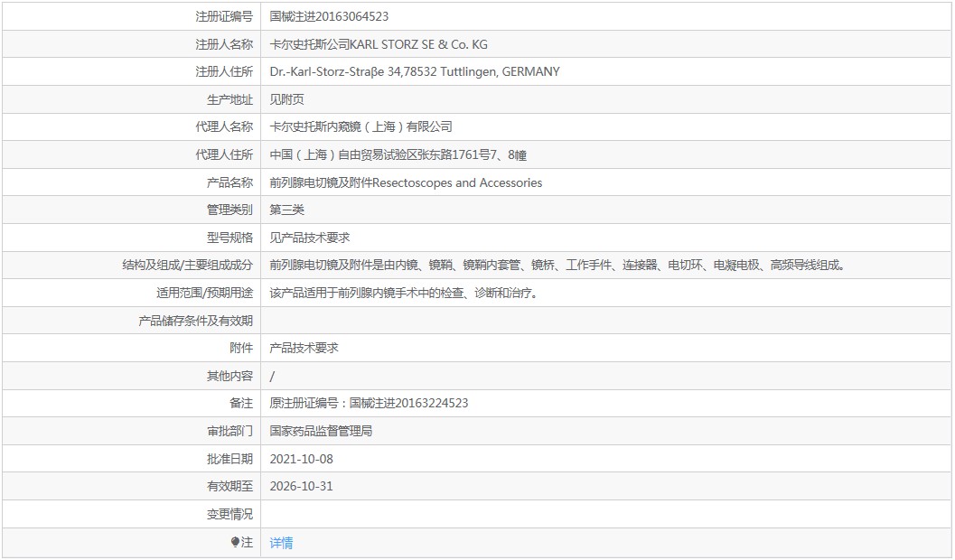Select registration number 国械注进20163064523
The image size is (955, 560).
[329, 16]
